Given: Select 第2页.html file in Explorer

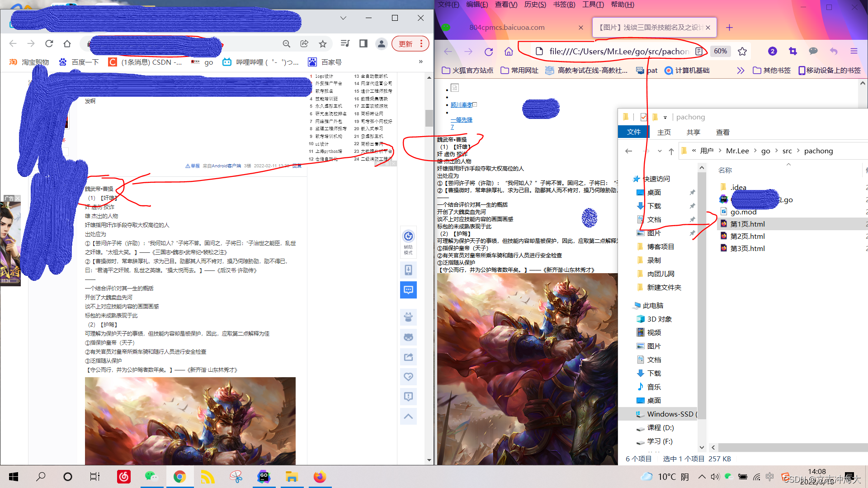Looking at the screenshot, I should pos(748,236).
